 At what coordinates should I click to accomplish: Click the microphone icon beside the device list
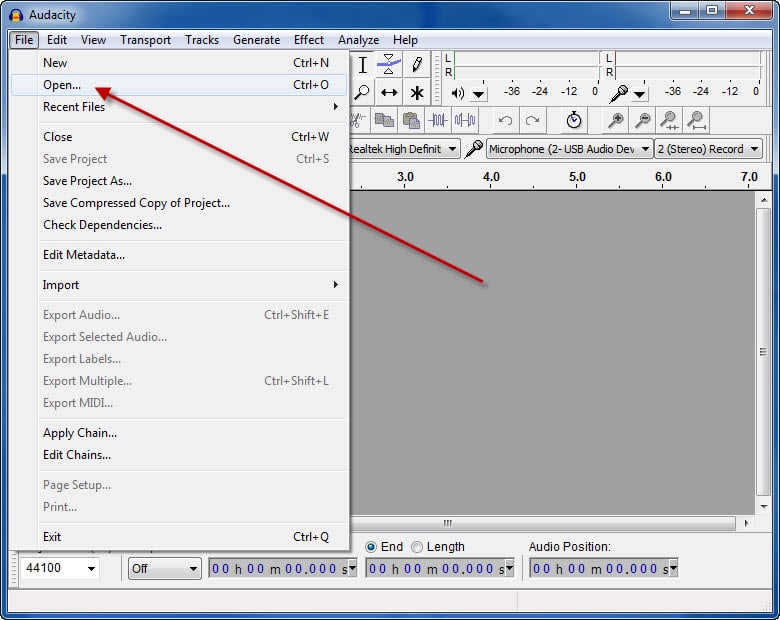point(474,149)
